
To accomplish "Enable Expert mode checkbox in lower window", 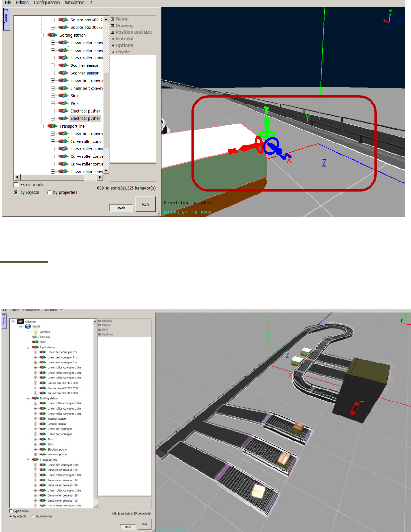I will pyautogui.click(x=11, y=511).
